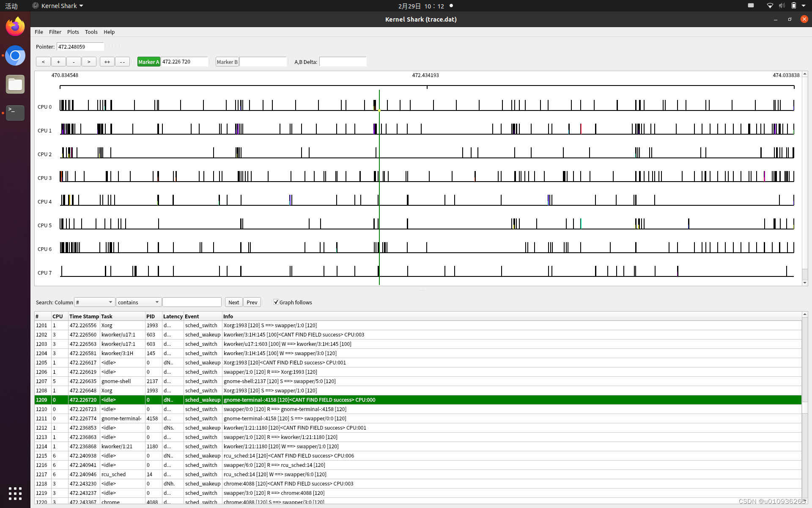Screen dimensions: 812x508
Task: Open the Filter menu
Action: click(55, 32)
